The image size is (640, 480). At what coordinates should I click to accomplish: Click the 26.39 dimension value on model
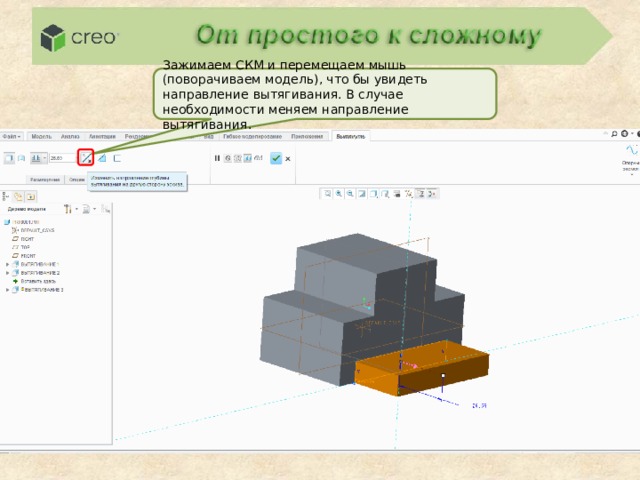(479, 406)
